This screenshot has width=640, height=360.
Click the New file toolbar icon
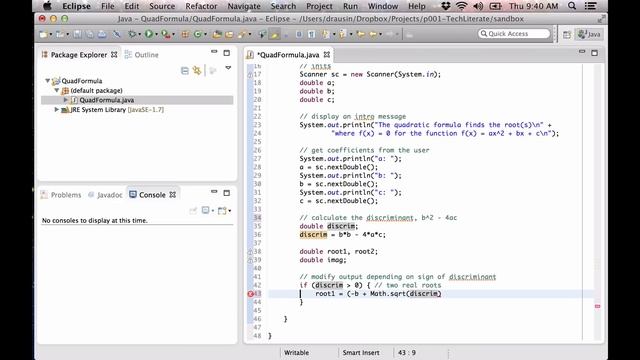coord(43,34)
